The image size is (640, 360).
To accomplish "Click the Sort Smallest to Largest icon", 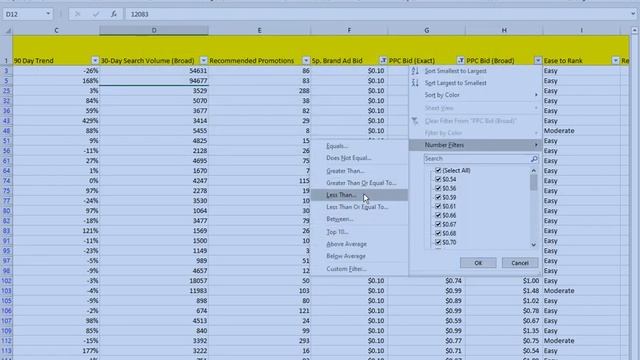I will click(x=415, y=71).
